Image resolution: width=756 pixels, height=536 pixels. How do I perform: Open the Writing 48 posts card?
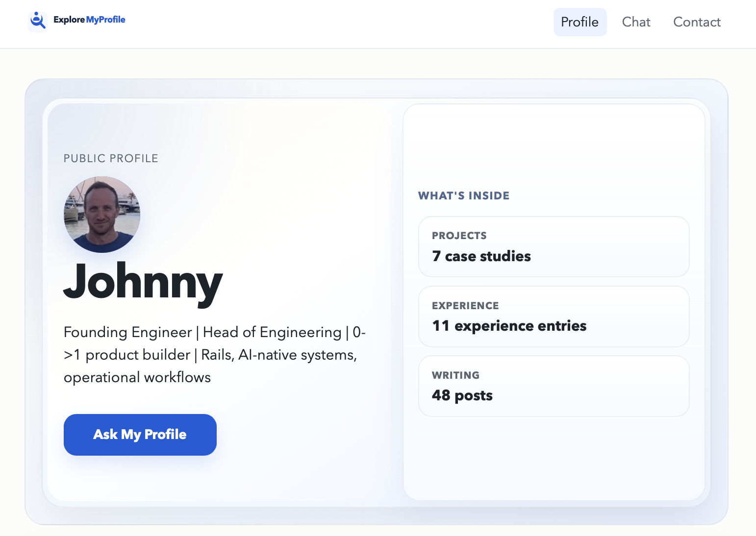(554, 386)
